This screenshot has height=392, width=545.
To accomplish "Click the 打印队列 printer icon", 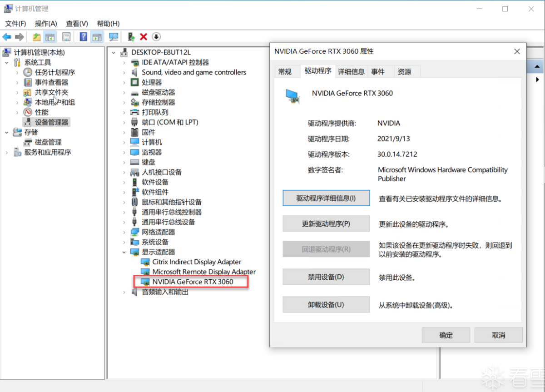I will (134, 112).
